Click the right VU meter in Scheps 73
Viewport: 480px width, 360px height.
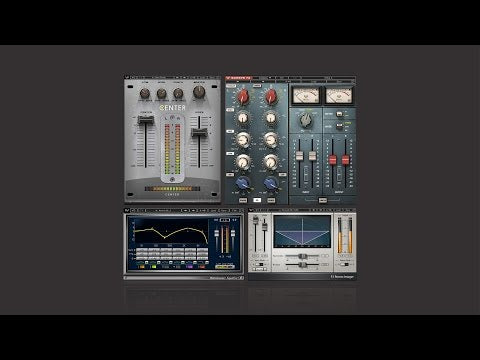pos(339,96)
